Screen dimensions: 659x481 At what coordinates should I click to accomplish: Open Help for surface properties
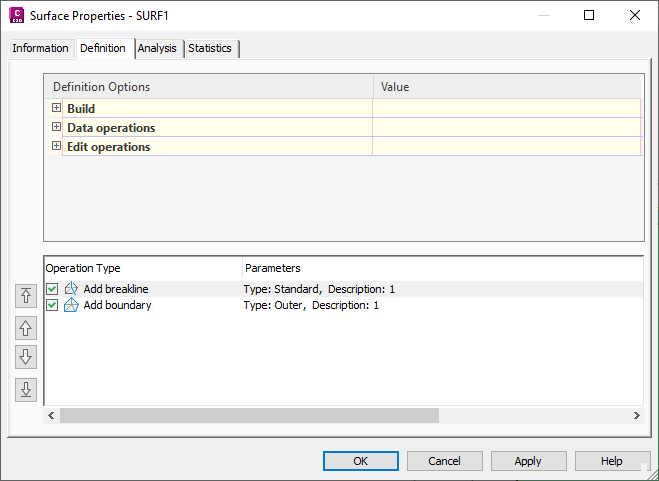(612, 461)
